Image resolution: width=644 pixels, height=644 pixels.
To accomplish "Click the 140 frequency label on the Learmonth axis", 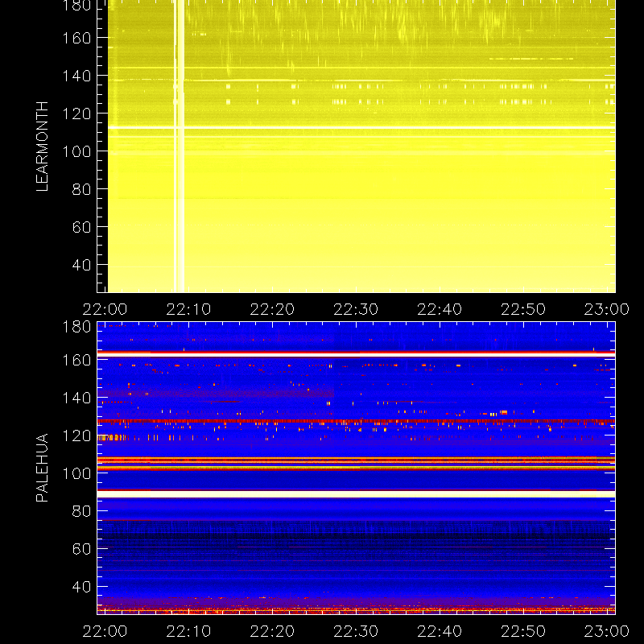I will [x=76, y=76].
